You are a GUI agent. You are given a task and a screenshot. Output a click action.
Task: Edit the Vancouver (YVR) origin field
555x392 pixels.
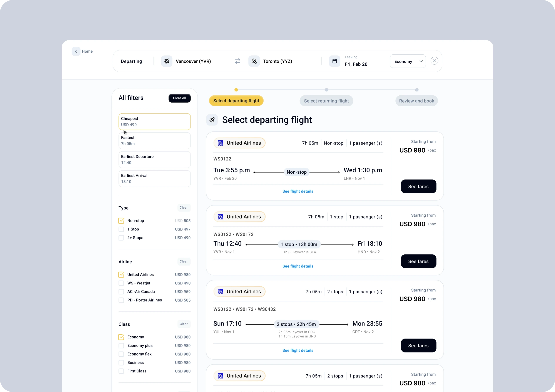click(x=193, y=61)
